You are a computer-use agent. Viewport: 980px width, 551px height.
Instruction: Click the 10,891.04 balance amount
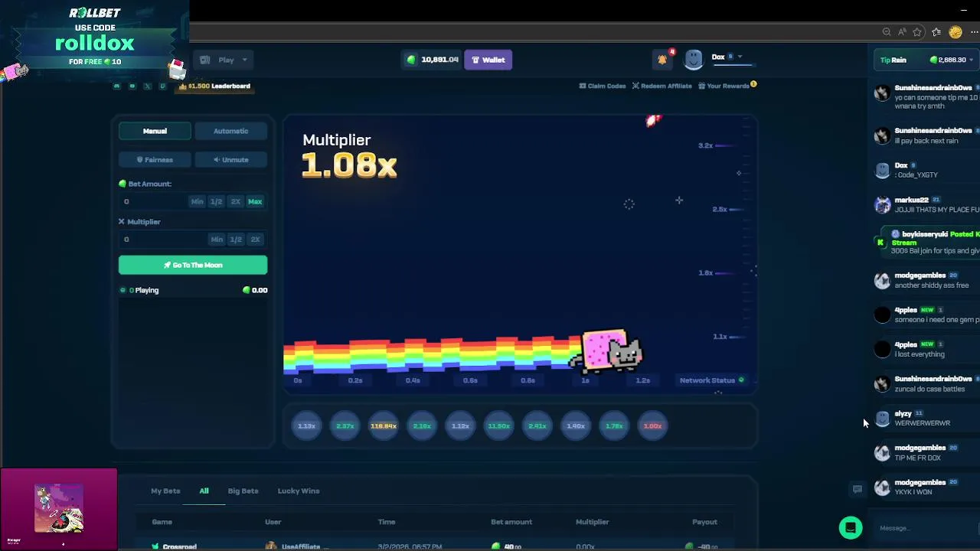(x=439, y=60)
